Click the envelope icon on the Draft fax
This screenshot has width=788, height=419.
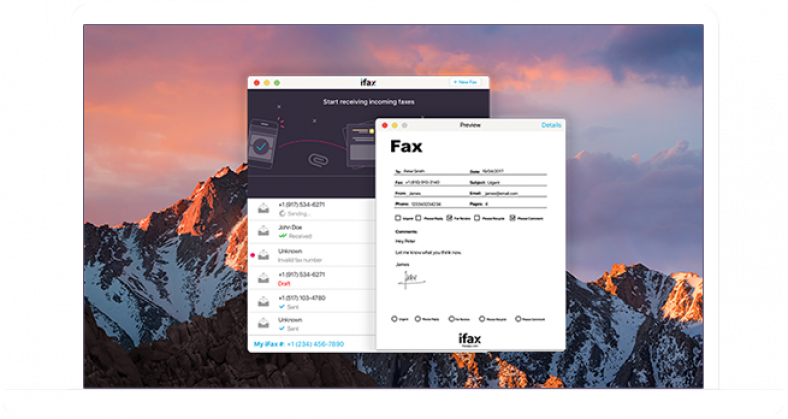(263, 278)
